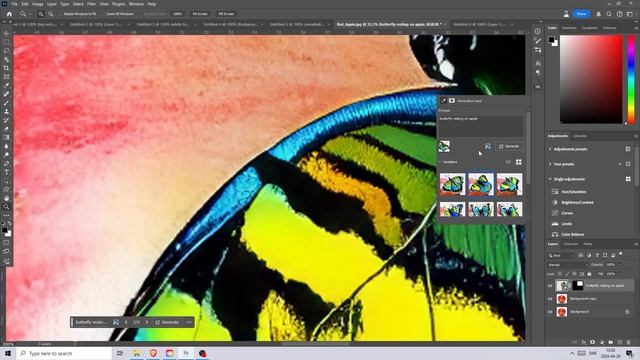Filter layers by pixel layers icon
Screen dimensions: 640x360
(581, 255)
